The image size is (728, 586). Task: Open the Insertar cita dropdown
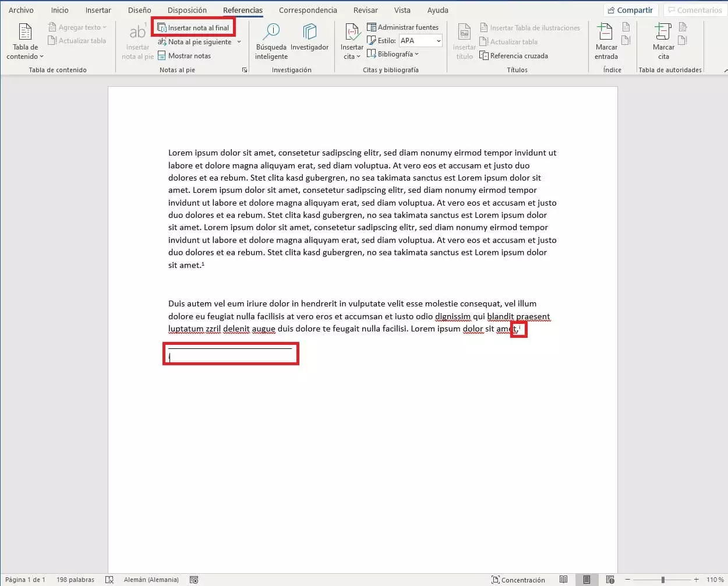coord(351,42)
